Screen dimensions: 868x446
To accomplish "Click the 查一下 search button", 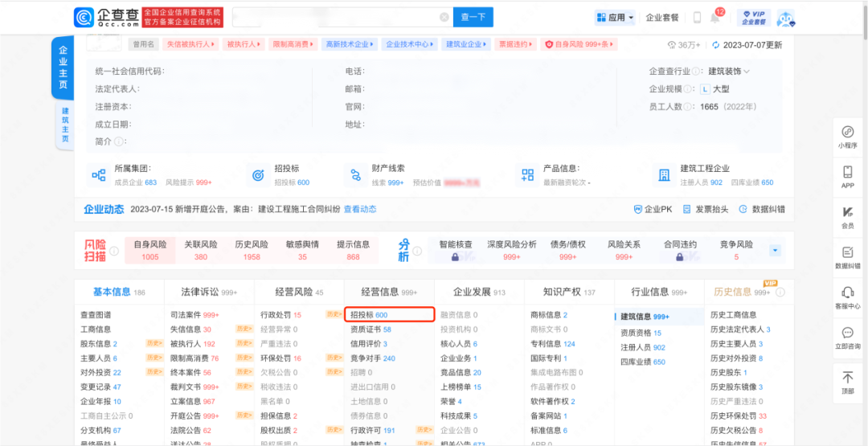I will [473, 17].
